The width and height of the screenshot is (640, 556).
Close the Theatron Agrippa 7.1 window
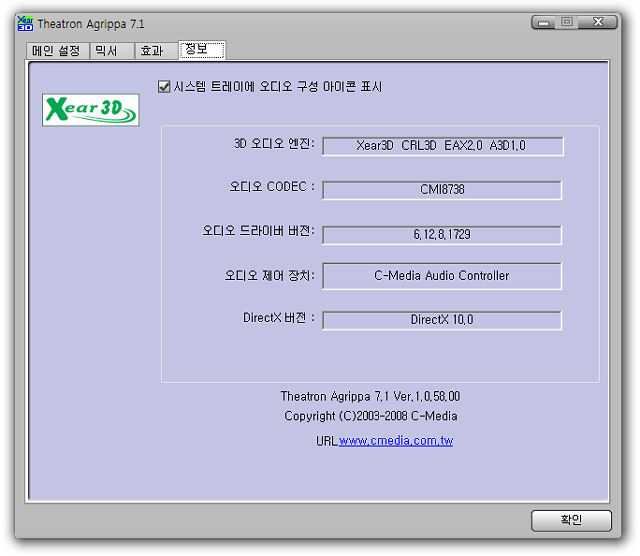coord(598,22)
